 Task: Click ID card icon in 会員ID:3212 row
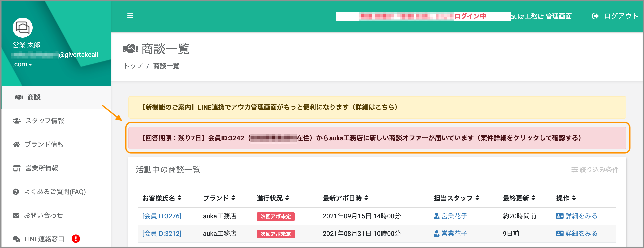pos(560,234)
